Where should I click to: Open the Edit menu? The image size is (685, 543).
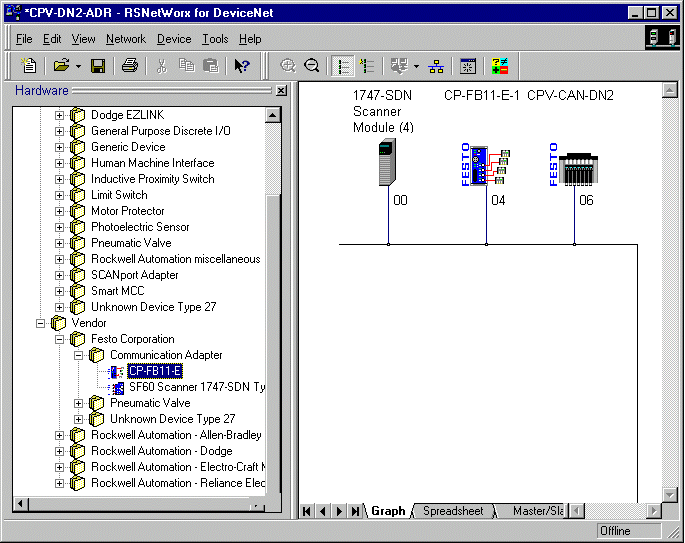pos(52,39)
